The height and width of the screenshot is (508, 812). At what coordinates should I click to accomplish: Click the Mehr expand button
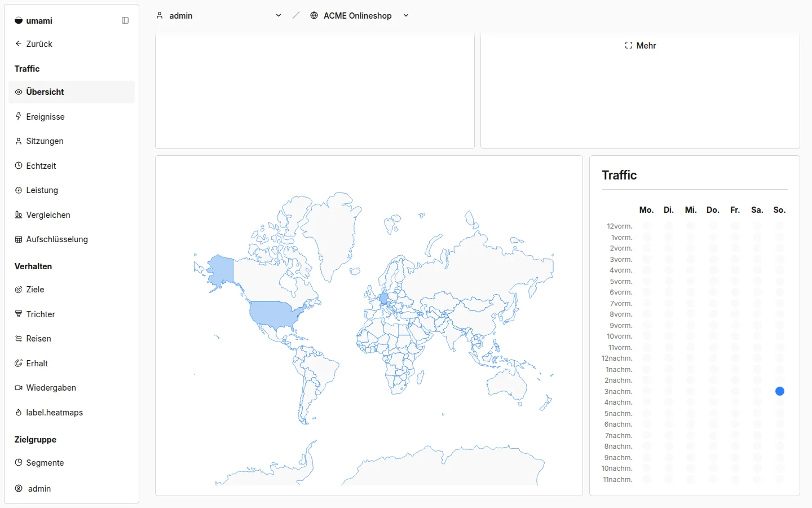640,46
